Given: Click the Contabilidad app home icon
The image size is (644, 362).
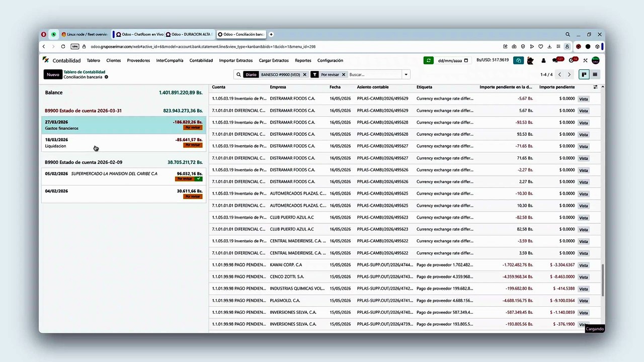Looking at the screenshot, I should pos(46,60).
